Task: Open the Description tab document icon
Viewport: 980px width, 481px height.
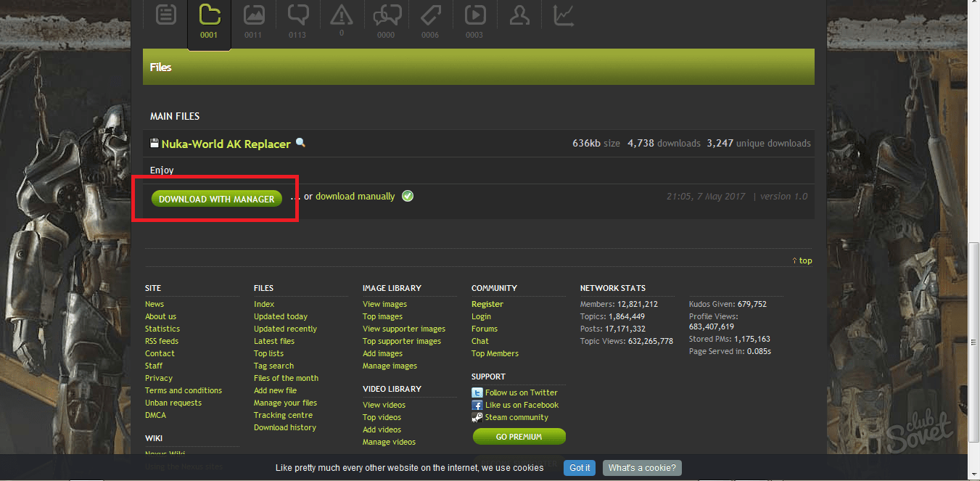Action: pyautogui.click(x=166, y=15)
